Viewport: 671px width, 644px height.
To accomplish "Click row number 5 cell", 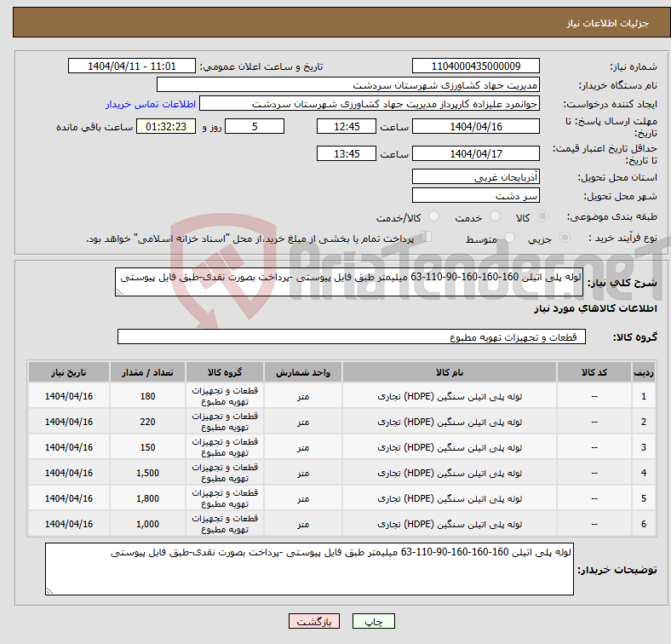I will [x=644, y=498].
